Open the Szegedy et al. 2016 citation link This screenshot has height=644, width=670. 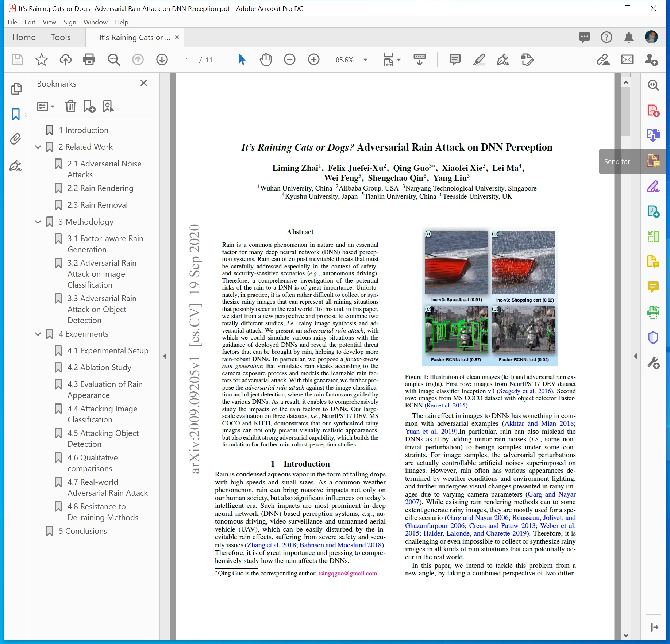pyautogui.click(x=525, y=391)
